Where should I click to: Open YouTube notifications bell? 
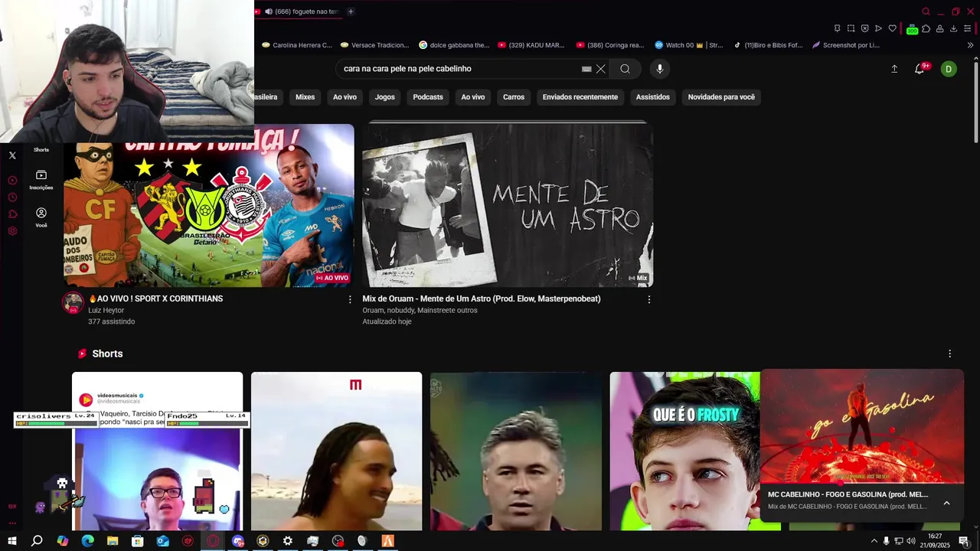pos(920,69)
